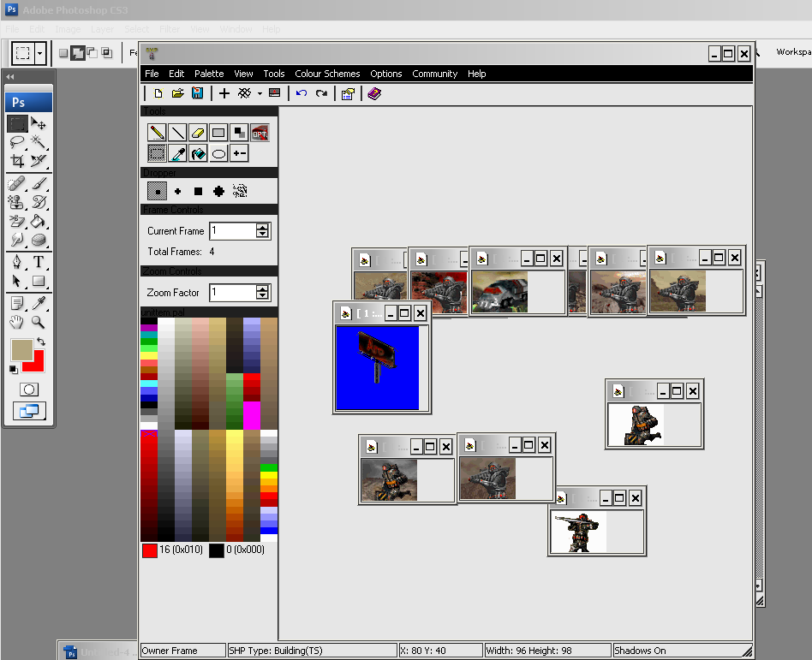This screenshot has height=660, width=812.
Task: Toggle the grid toolbar icon
Action: (x=244, y=93)
